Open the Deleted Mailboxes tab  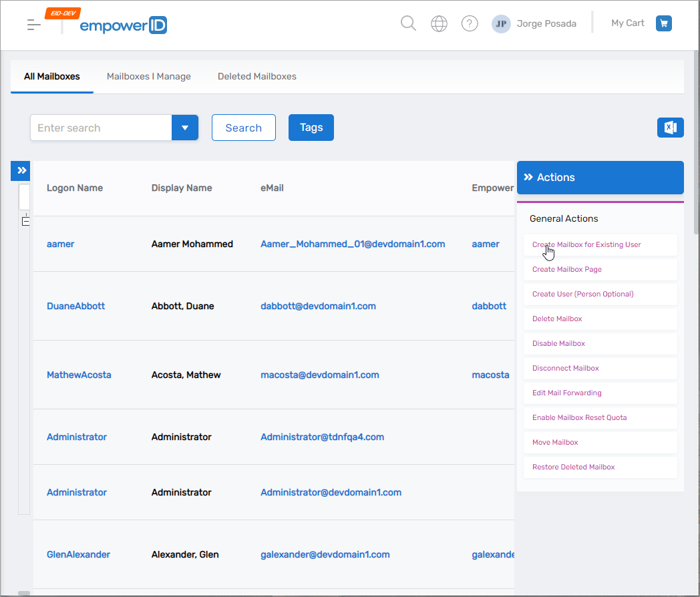click(x=257, y=77)
